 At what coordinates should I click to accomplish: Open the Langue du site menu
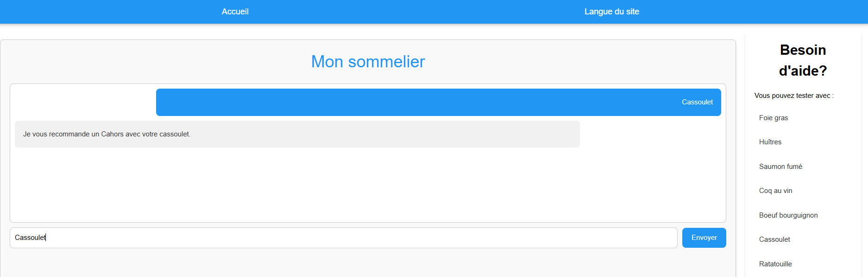click(611, 12)
